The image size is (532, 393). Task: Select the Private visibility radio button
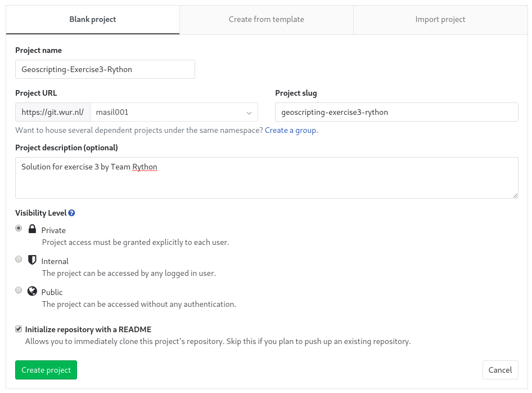click(x=19, y=227)
